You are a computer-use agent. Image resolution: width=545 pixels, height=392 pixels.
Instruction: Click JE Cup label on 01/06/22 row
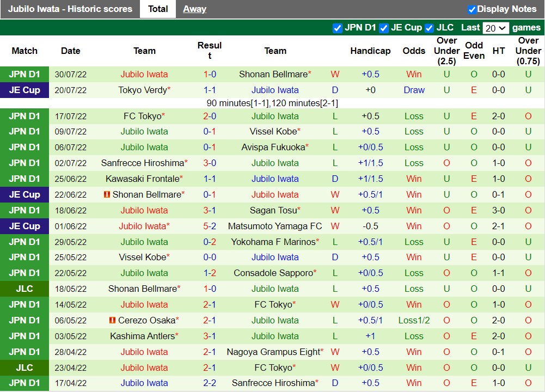[x=25, y=226]
